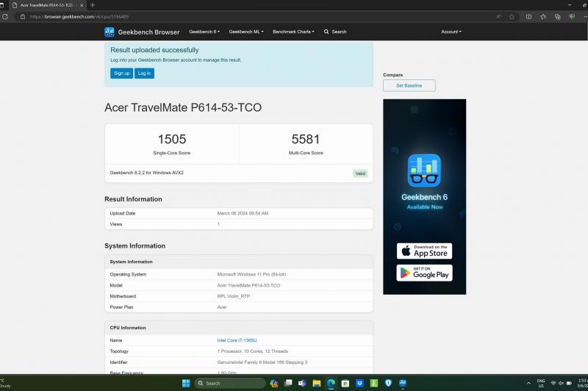Screen dimensions: 588x391
Task: Open the Geekbench 6 dropdown menu
Action: pyautogui.click(x=204, y=32)
